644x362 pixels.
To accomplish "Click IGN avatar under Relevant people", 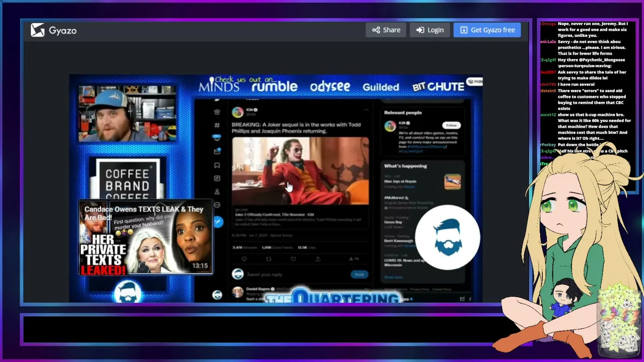I will point(390,126).
